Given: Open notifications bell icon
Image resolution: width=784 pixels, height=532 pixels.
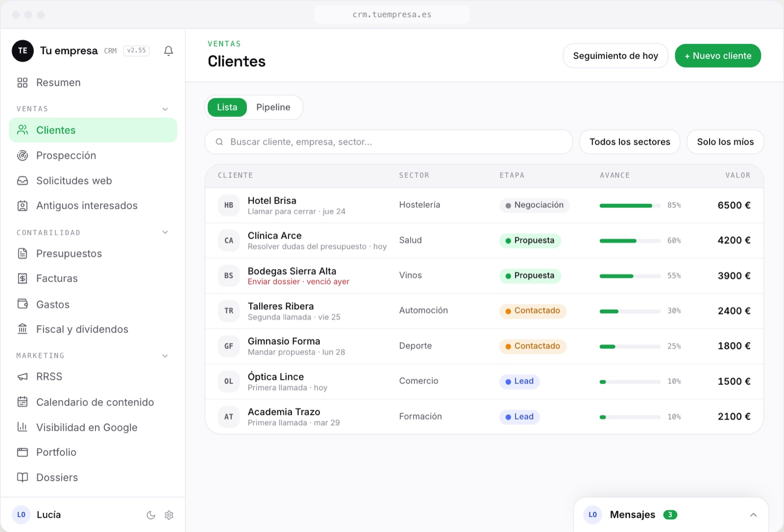Looking at the screenshot, I should (x=169, y=51).
